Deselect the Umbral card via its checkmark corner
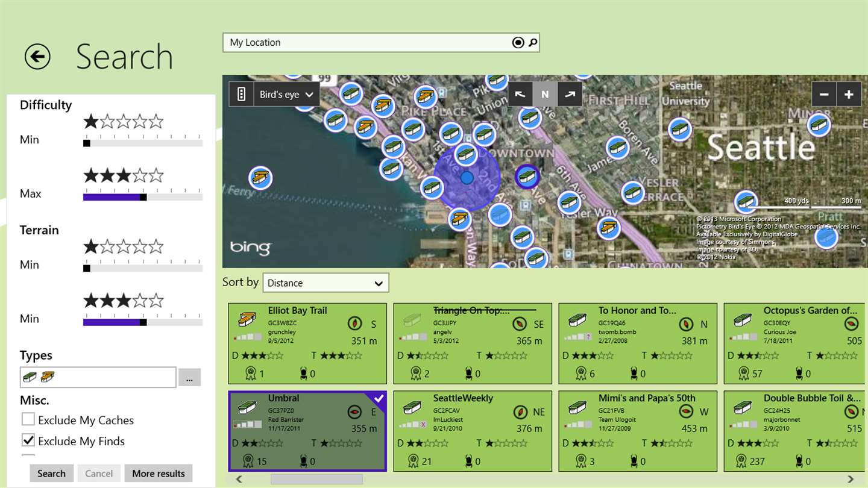Viewport: 868px width, 488px height. pyautogui.click(x=379, y=398)
